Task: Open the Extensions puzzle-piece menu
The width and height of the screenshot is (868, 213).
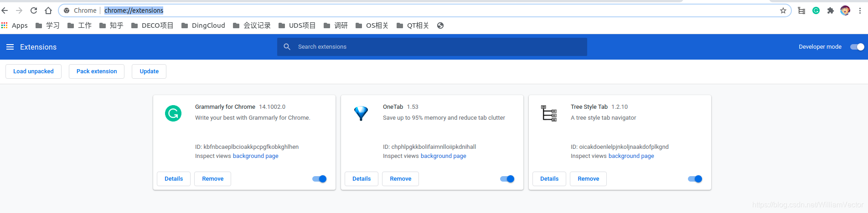Action: (x=831, y=10)
